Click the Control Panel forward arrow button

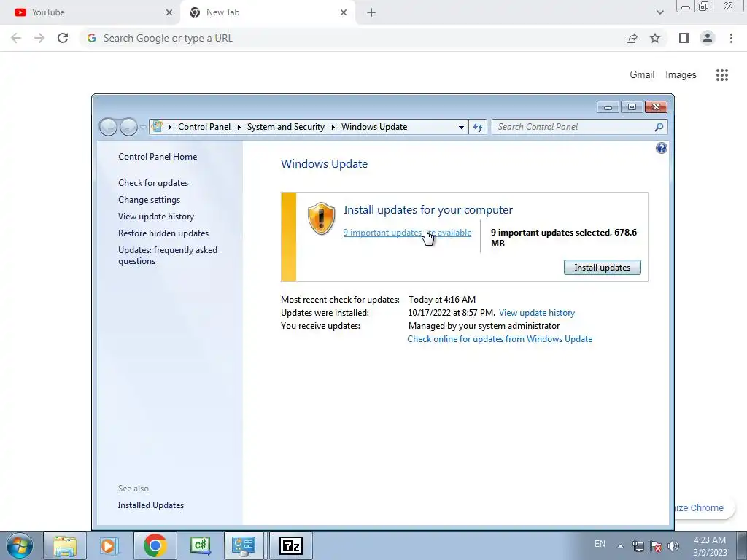click(128, 127)
